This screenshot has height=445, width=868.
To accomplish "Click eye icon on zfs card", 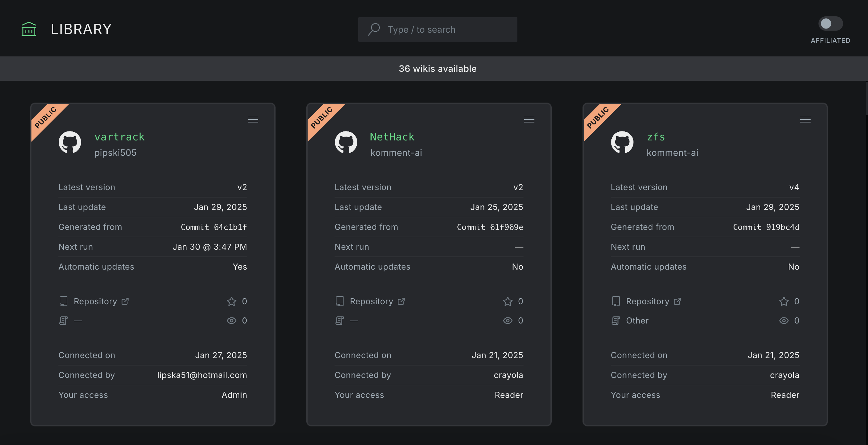I will coord(783,319).
